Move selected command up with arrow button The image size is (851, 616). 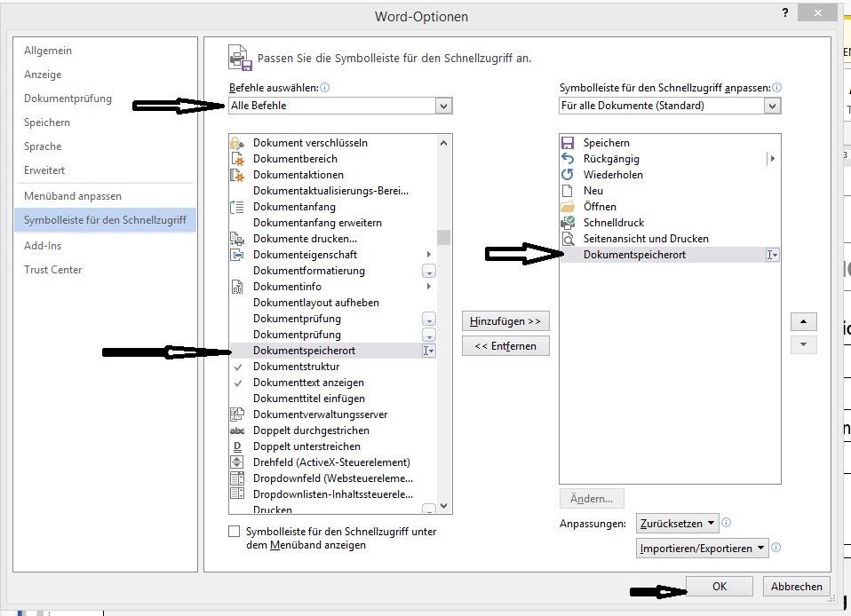(803, 321)
